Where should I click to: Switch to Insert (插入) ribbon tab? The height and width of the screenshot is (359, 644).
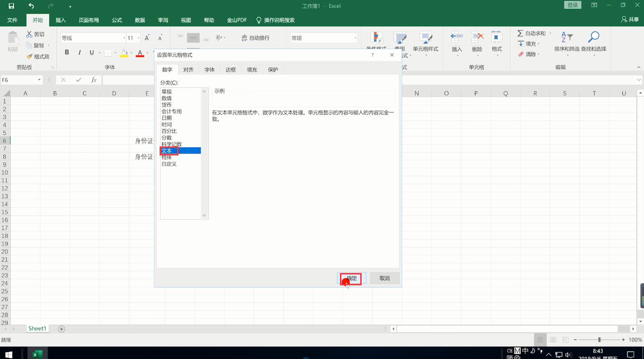[60, 20]
